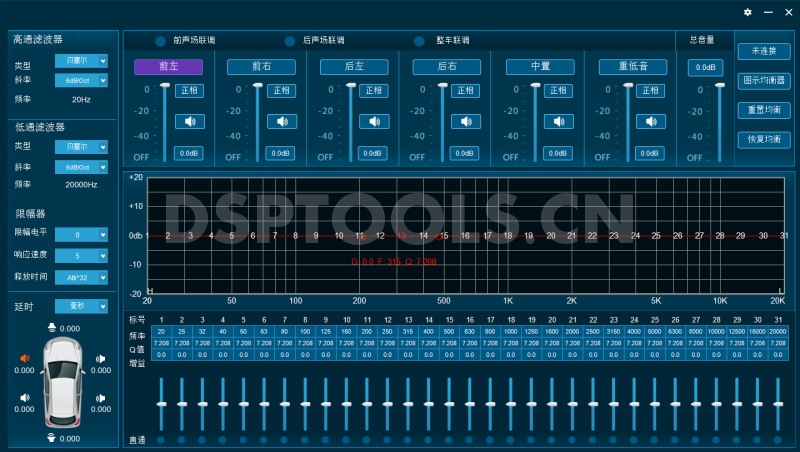Click the 总音量 master volume slider handle
The width and height of the screenshot is (800, 452).
pyautogui.click(x=719, y=85)
